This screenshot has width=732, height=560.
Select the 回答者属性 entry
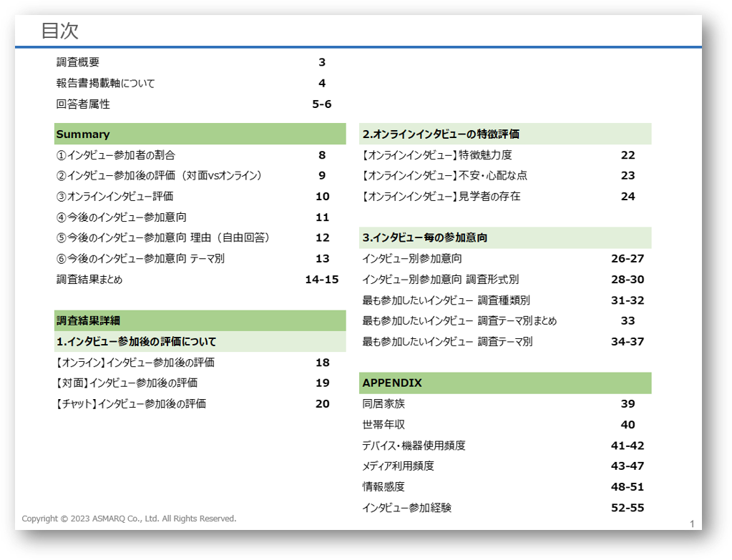pyautogui.click(x=83, y=104)
